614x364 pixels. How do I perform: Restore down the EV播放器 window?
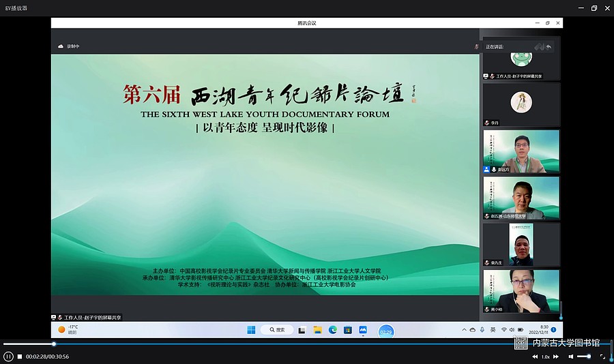(x=594, y=8)
